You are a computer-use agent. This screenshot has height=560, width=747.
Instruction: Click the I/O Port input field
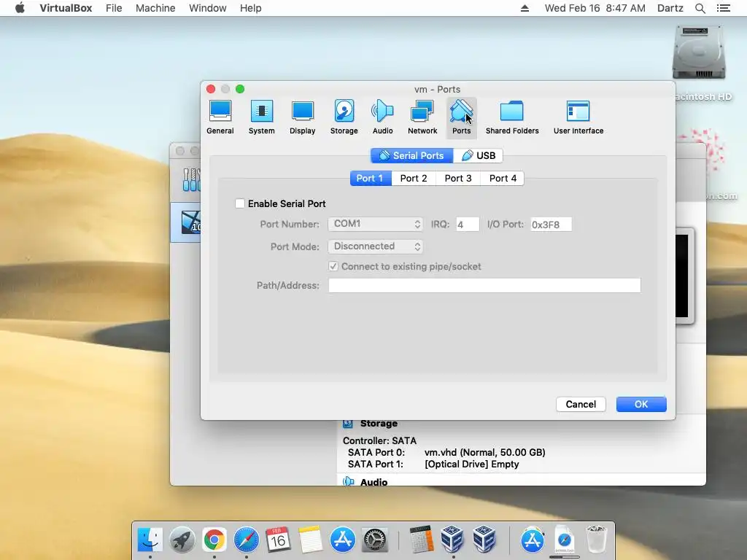point(551,225)
